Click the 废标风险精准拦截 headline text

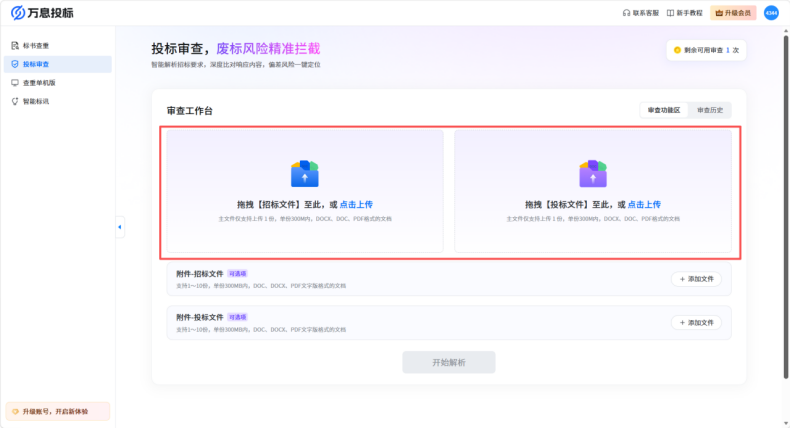click(268, 48)
